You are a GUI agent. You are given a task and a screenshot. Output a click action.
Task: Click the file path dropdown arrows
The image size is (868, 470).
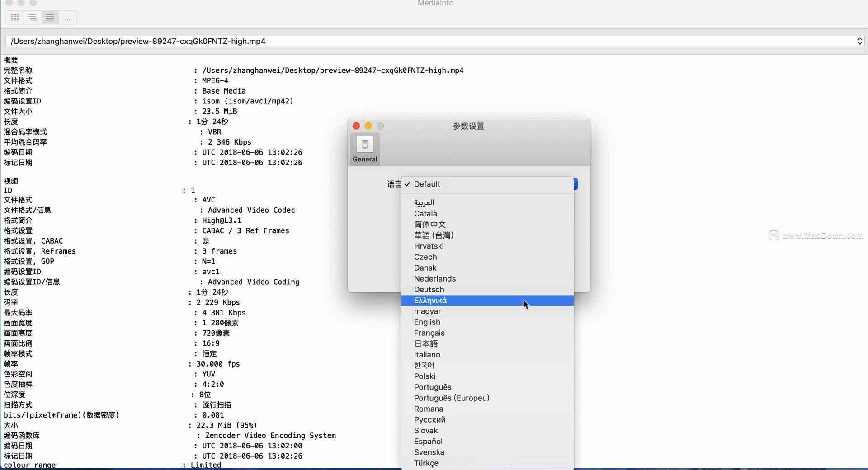859,41
